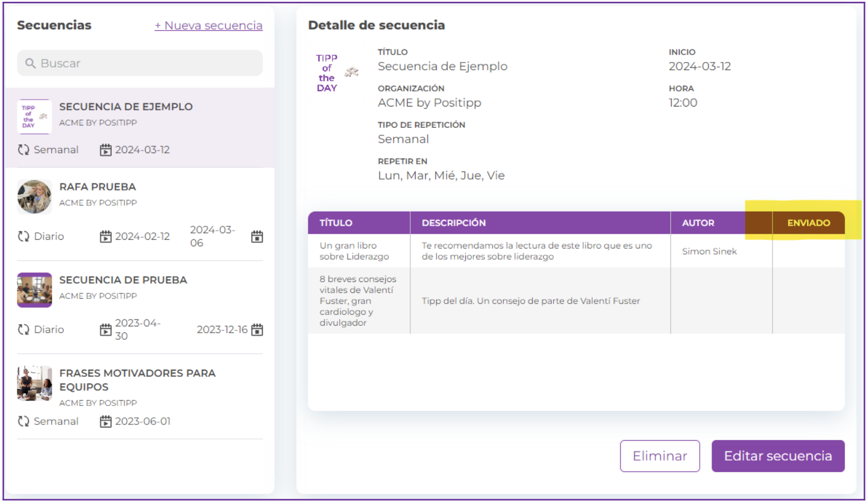Click the Diario label in Rafa Prueba row
The image size is (868, 504).
(49, 237)
